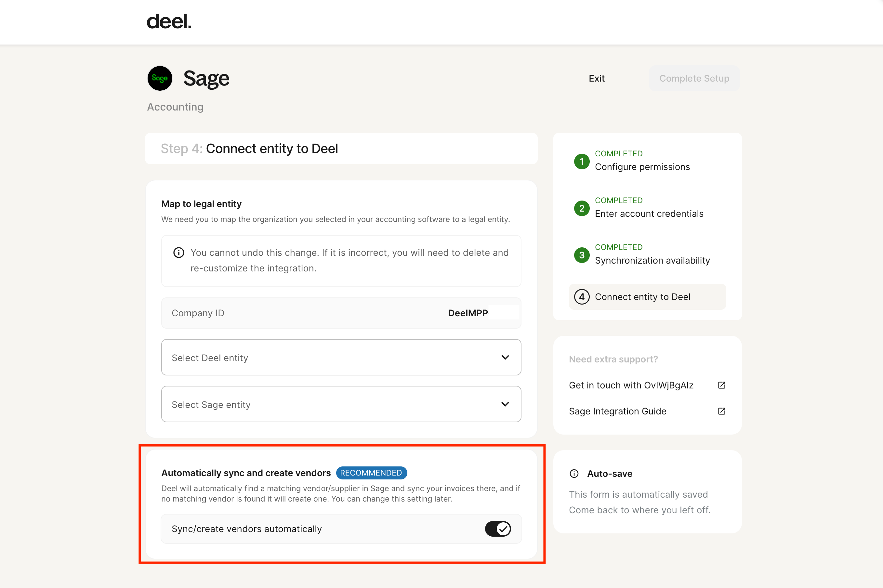Screen dimensions: 883x588
Task: Go to Configure permissions step
Action: pos(642,167)
